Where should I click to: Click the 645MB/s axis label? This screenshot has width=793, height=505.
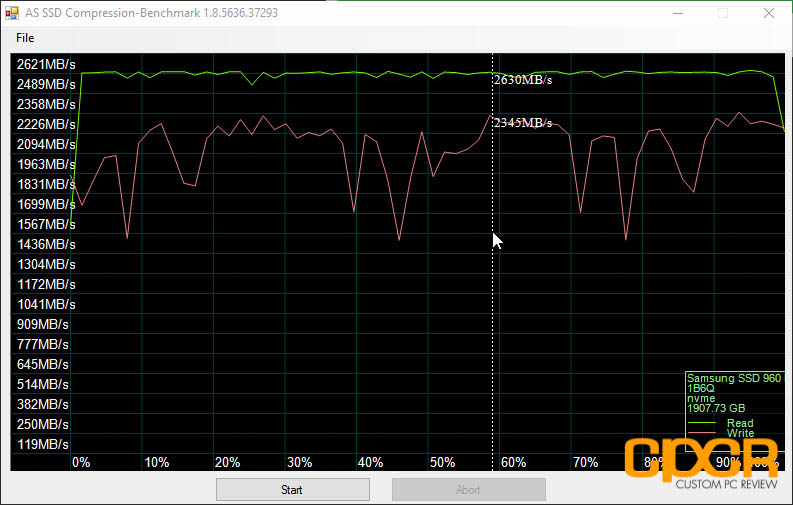[42, 364]
